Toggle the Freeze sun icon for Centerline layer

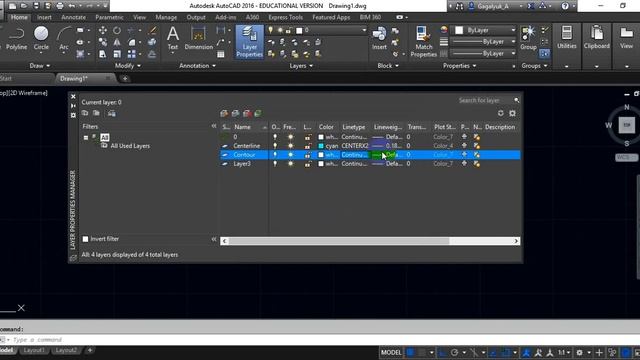tap(291, 146)
